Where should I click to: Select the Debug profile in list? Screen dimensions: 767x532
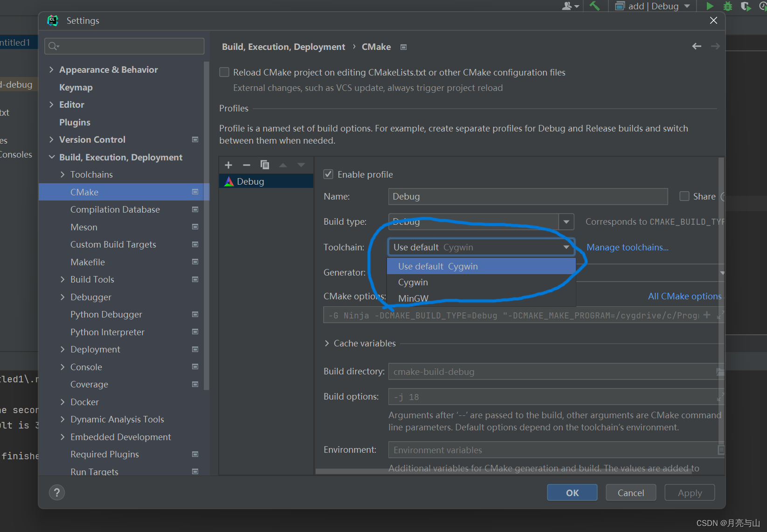pyautogui.click(x=266, y=181)
